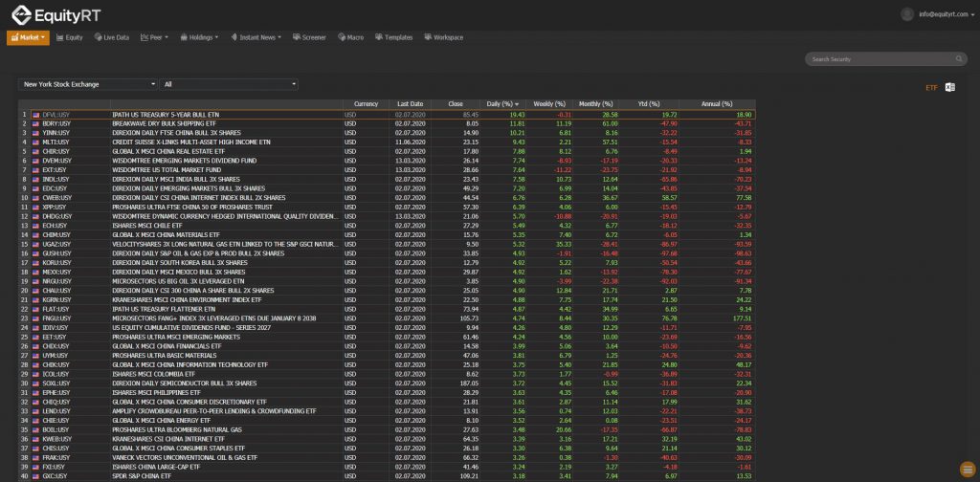The width and height of the screenshot is (980, 482).
Task: Select Direxion Daily Emerging Markets Bull 3X
Action: [x=189, y=188]
